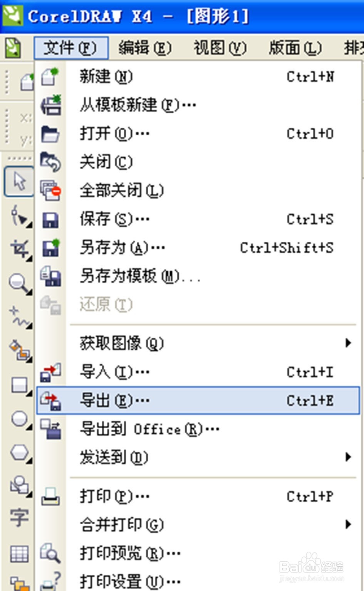Select the Table tool
The height and width of the screenshot is (591, 364).
[19, 554]
